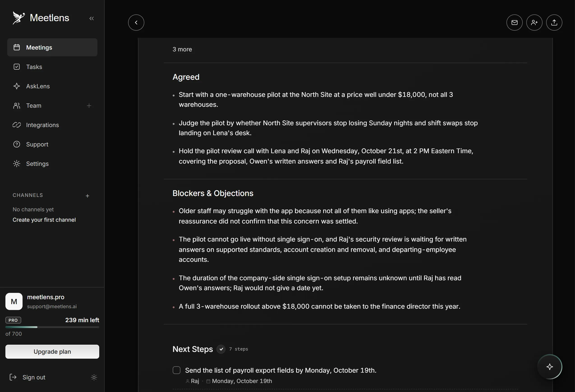Click the Meetlens bird logo
This screenshot has width=575, height=392.
pyautogui.click(x=19, y=18)
